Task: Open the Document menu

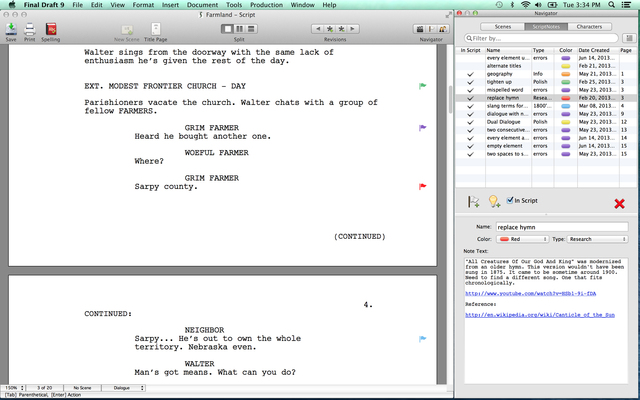Action: tap(202, 5)
